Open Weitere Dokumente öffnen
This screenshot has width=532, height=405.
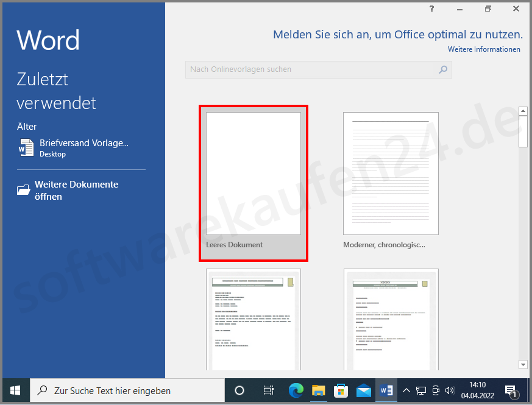(76, 190)
